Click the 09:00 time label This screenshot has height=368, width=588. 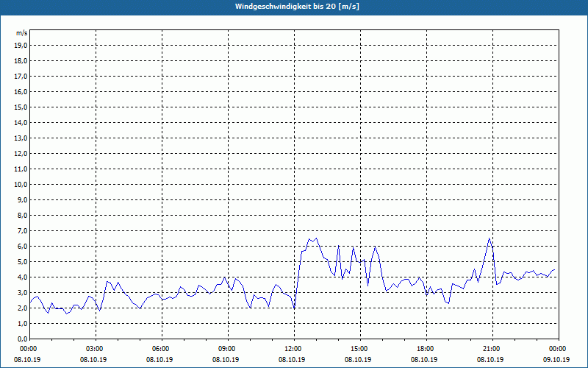point(228,349)
